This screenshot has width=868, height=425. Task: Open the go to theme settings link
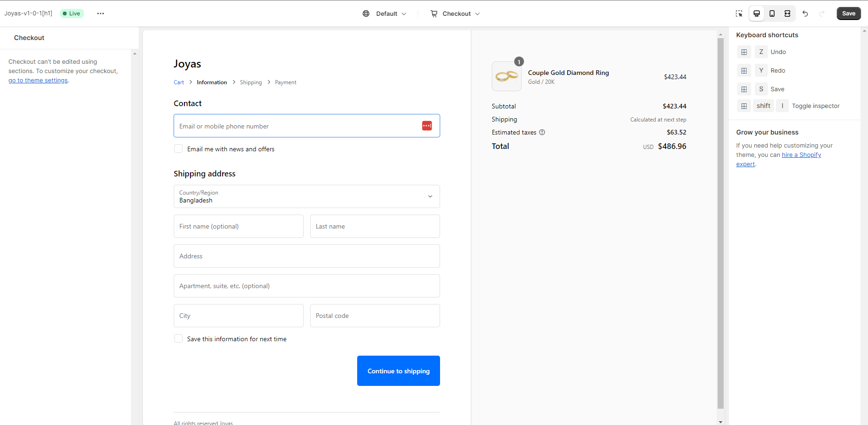(38, 80)
